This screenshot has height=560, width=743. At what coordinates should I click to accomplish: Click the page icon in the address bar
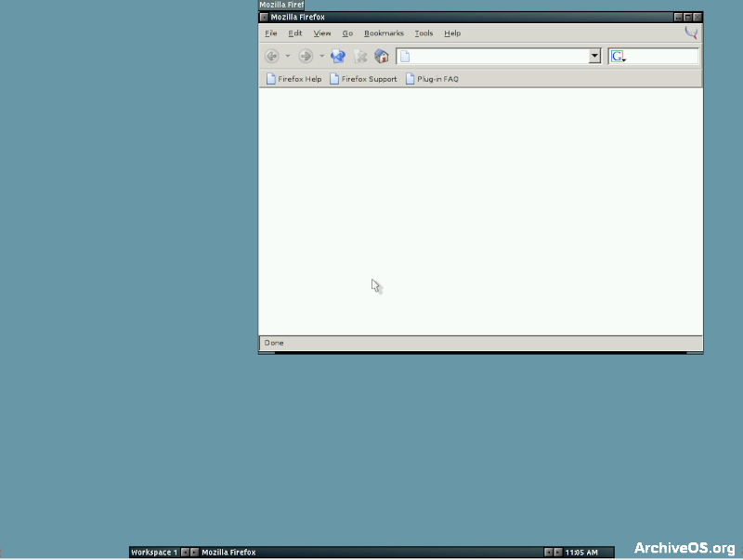[x=405, y=57]
